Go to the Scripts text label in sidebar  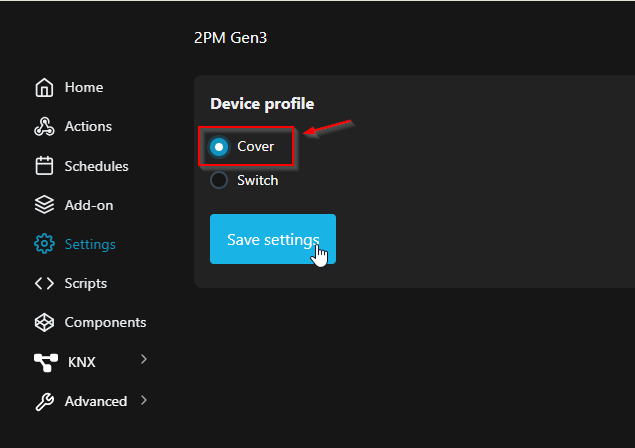(85, 283)
